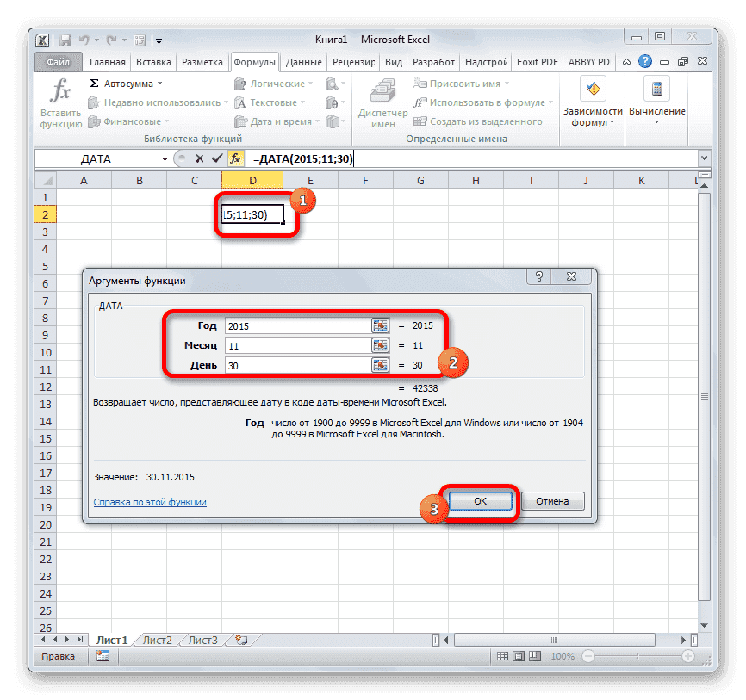Select the Лист2 sheet tab
Image resolution: width=746 pixels, height=700 pixels.
pos(158,640)
